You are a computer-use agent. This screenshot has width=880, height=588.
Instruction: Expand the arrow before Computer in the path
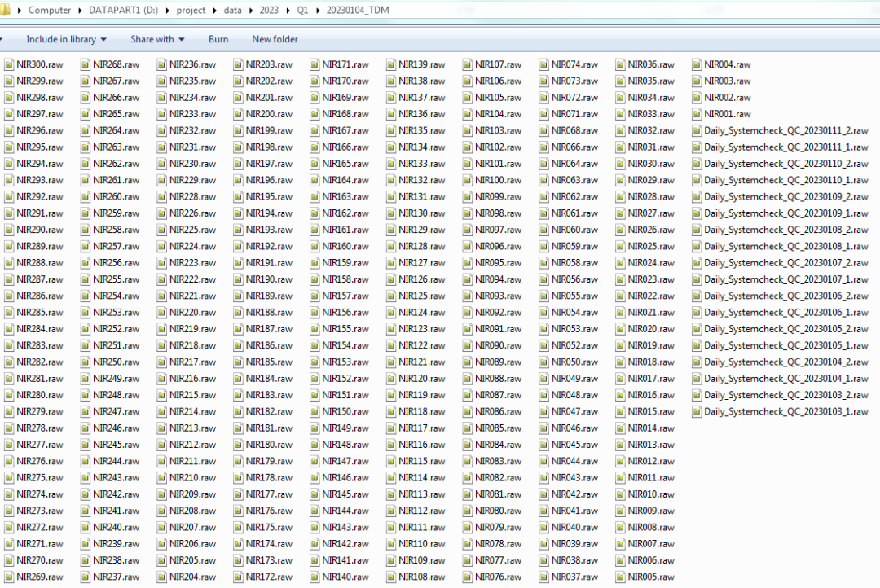(19, 10)
